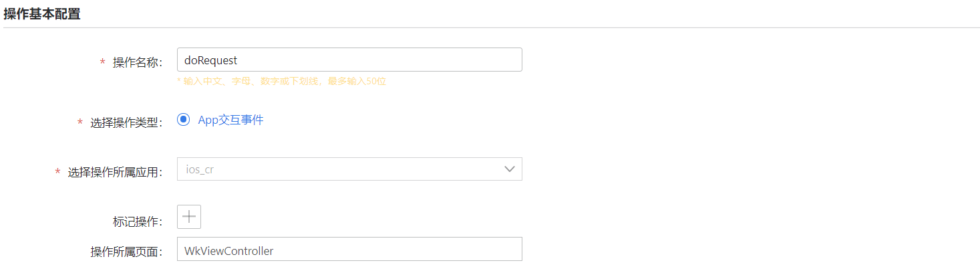
Task: Click the 选择操作所属应用 field label
Action: [x=115, y=173]
